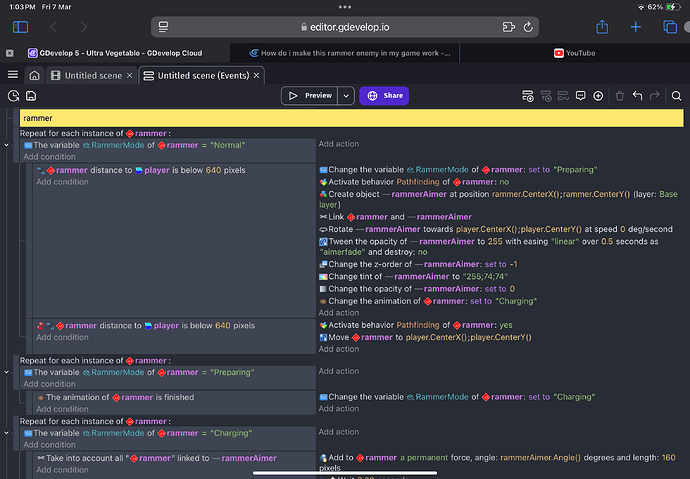The width and height of the screenshot is (690, 479).
Task: Collapse the RammerMode = "Charging" event
Action: coord(7,433)
